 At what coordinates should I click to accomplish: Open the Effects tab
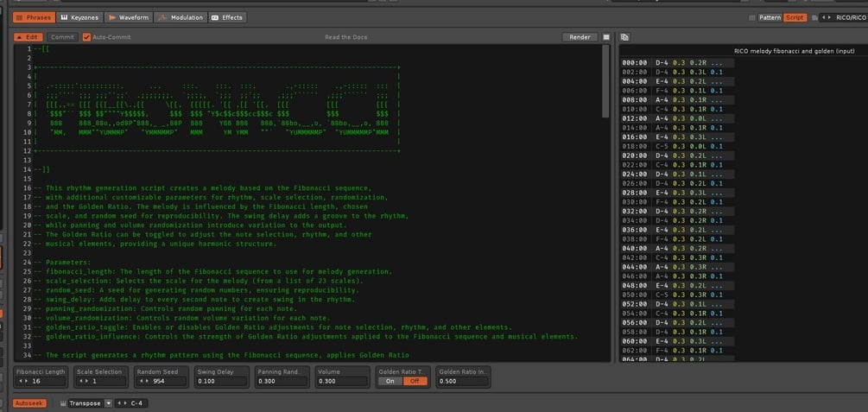coord(227,18)
